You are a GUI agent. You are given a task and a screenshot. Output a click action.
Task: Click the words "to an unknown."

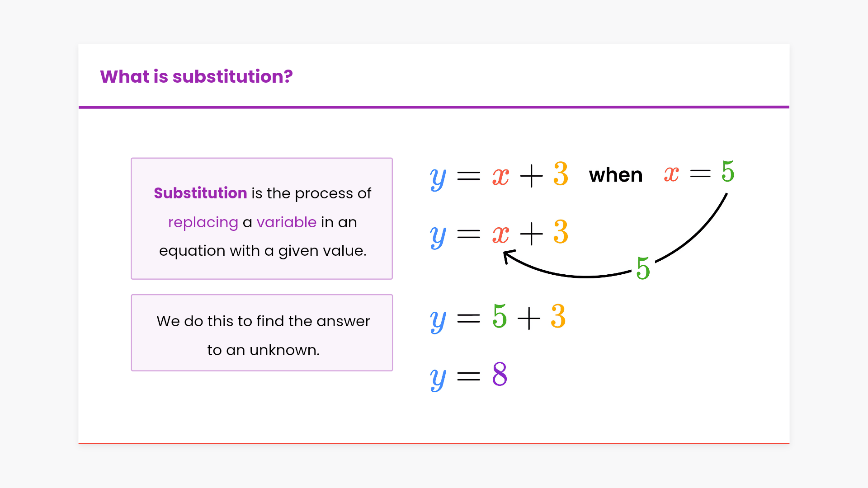click(263, 350)
